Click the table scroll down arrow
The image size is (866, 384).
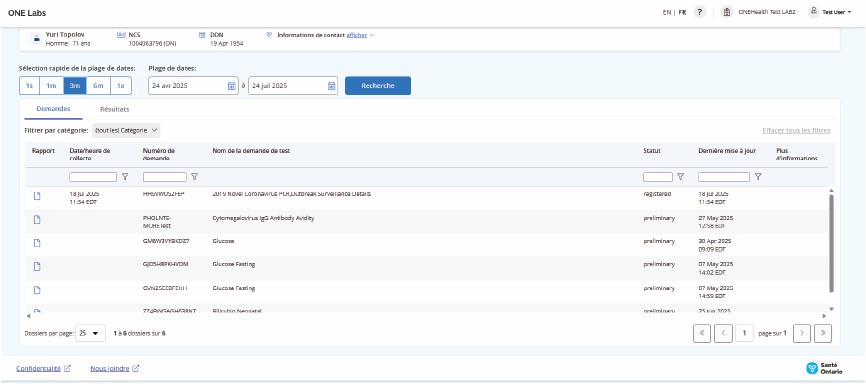pyautogui.click(x=831, y=309)
